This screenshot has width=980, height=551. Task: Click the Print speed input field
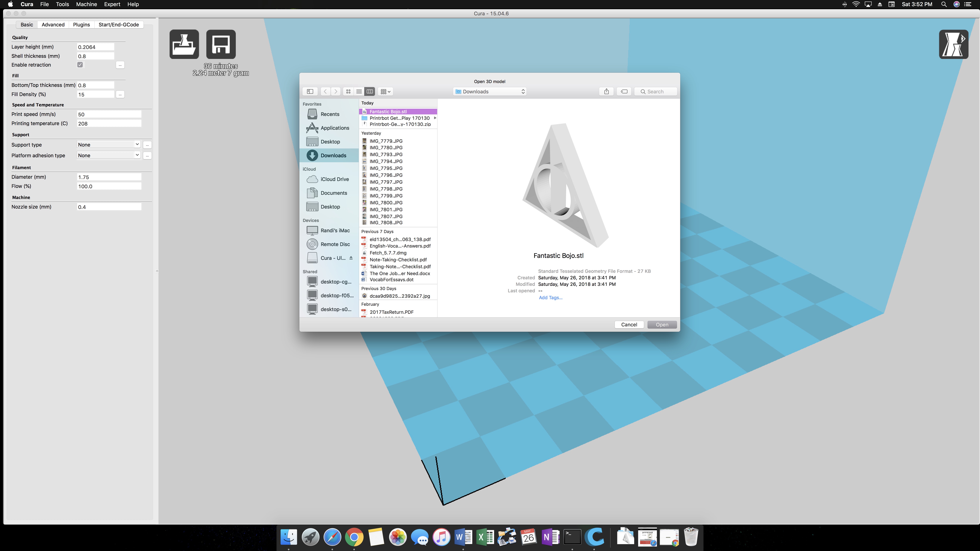pyautogui.click(x=109, y=114)
